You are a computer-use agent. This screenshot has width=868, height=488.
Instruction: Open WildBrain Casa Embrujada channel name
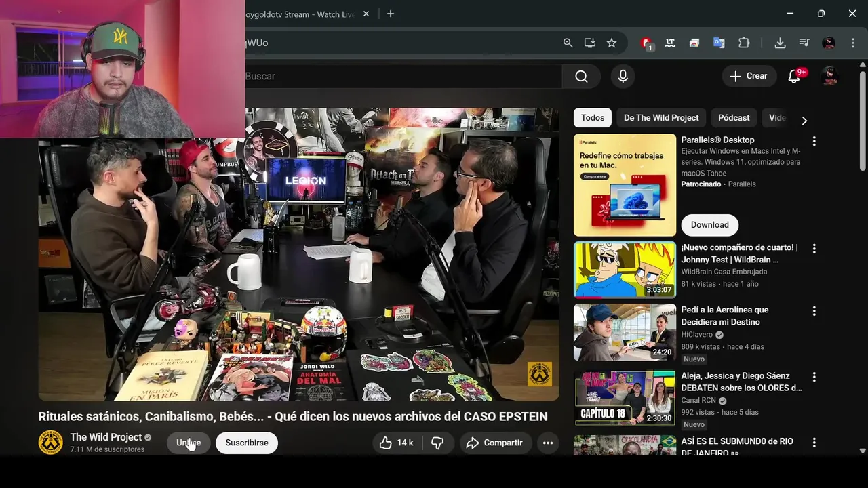[x=724, y=272]
